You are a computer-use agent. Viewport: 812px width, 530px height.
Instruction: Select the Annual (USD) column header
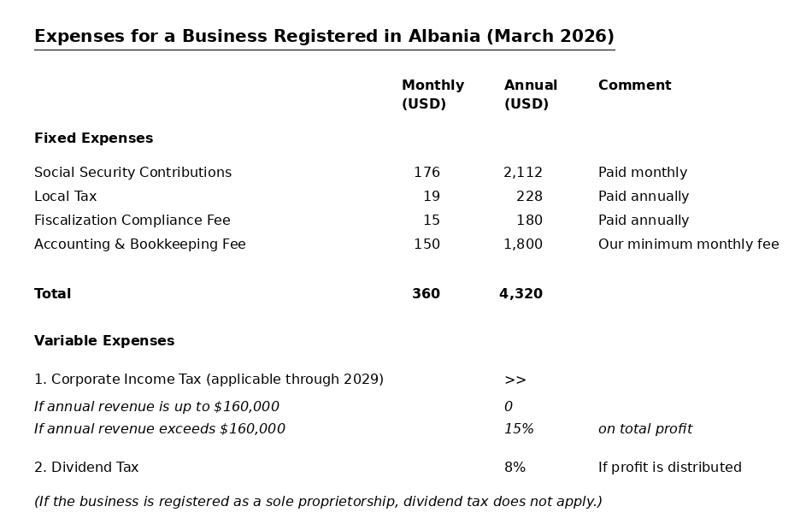[530, 94]
